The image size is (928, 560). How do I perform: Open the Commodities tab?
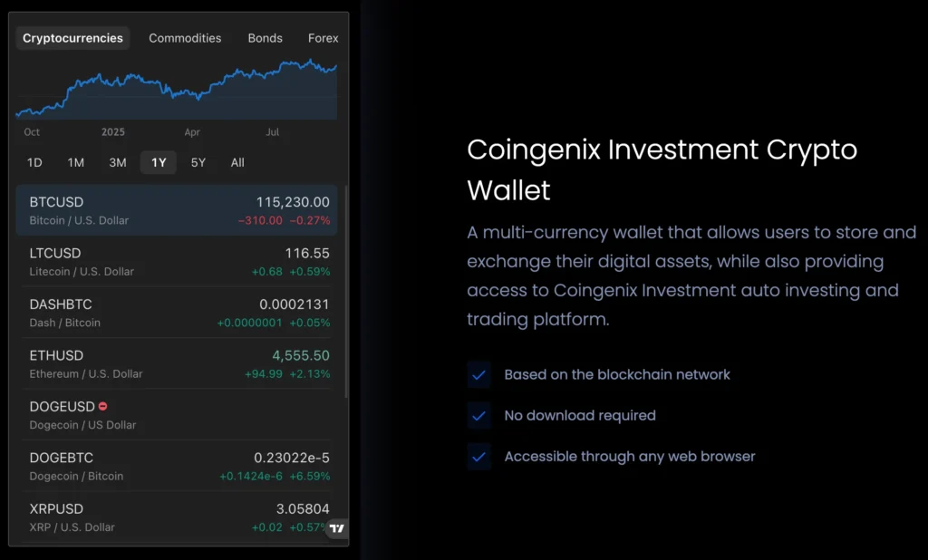[185, 38]
